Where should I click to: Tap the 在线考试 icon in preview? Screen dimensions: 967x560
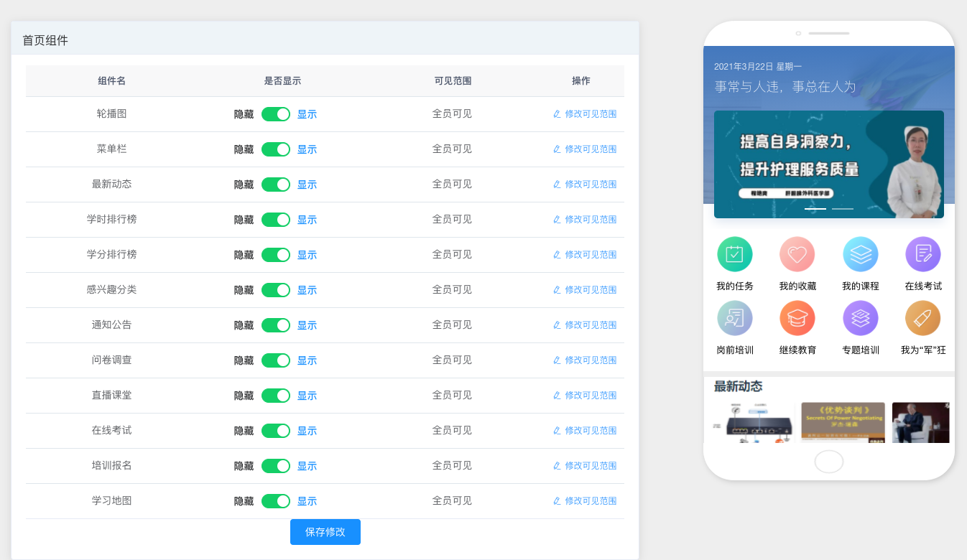[x=922, y=254]
